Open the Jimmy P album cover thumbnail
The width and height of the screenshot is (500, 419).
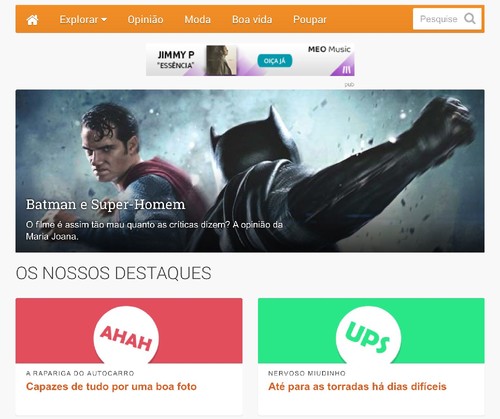(x=221, y=60)
